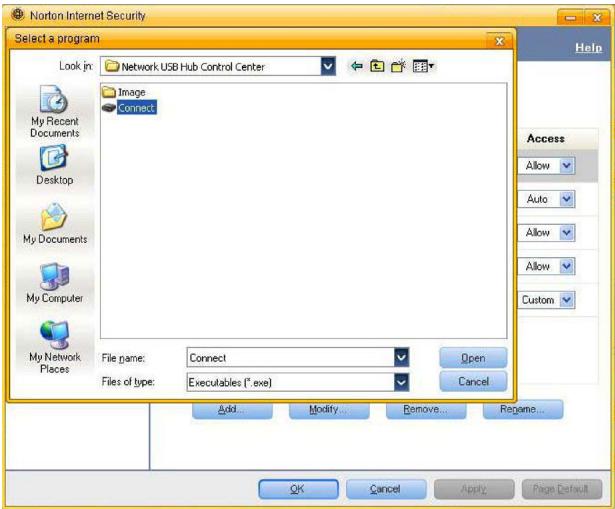
Task: Expand the Files of type dropdown
Action: (401, 382)
